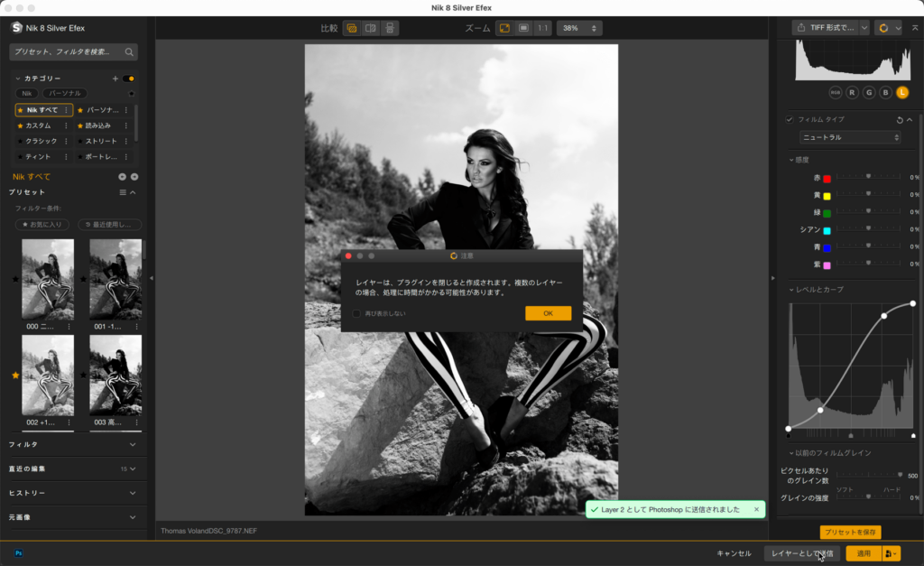Toggle the お気に入り filter chip

[42, 225]
